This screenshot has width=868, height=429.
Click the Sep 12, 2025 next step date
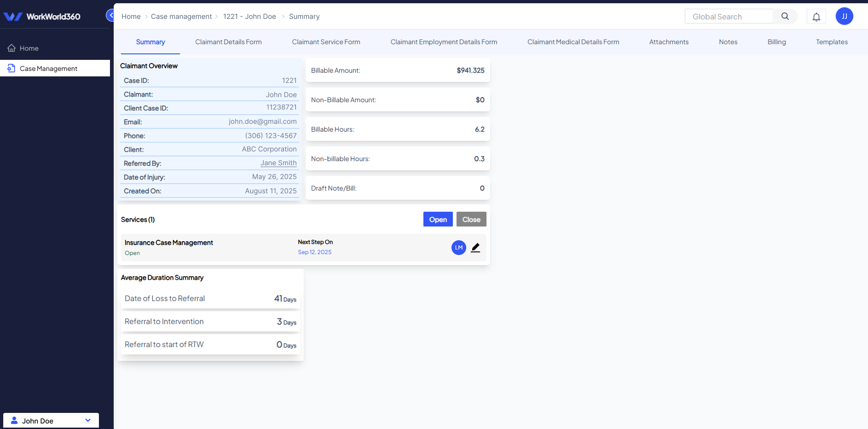click(314, 252)
